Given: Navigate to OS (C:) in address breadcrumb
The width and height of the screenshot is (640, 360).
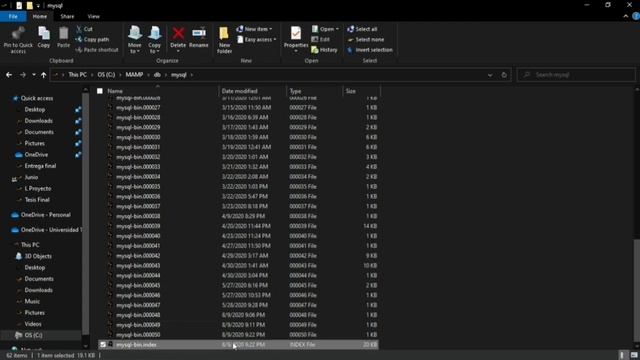Looking at the screenshot, I should tap(106, 75).
